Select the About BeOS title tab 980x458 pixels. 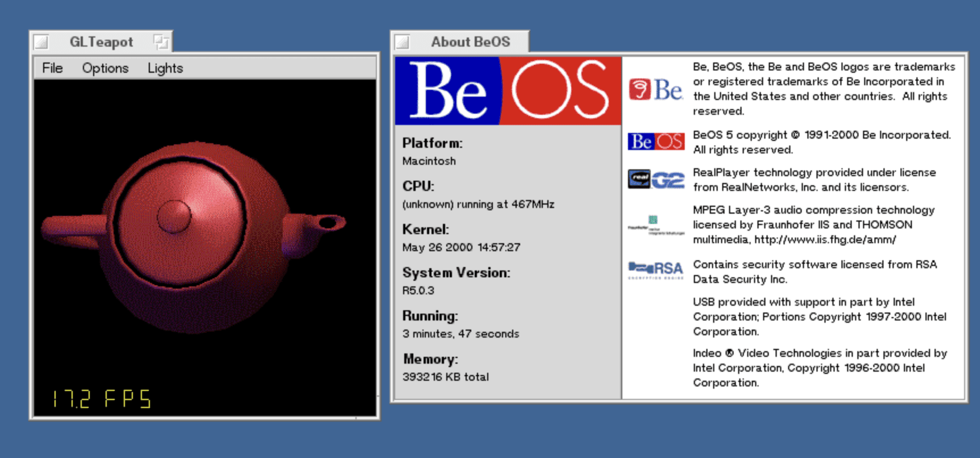470,42
